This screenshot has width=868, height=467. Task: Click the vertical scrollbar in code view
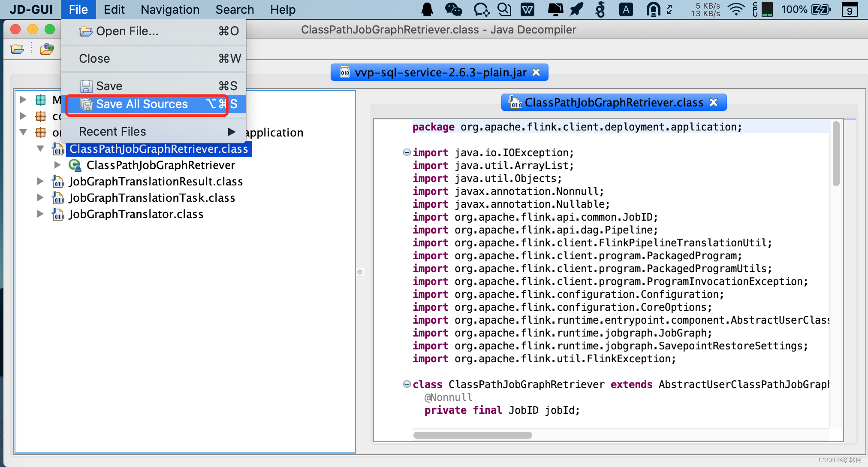pos(836,155)
